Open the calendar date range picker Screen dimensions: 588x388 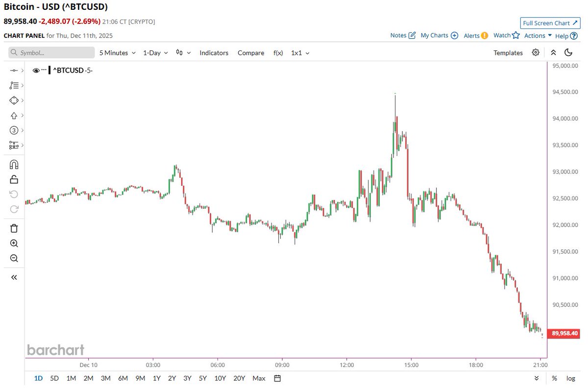pos(277,378)
